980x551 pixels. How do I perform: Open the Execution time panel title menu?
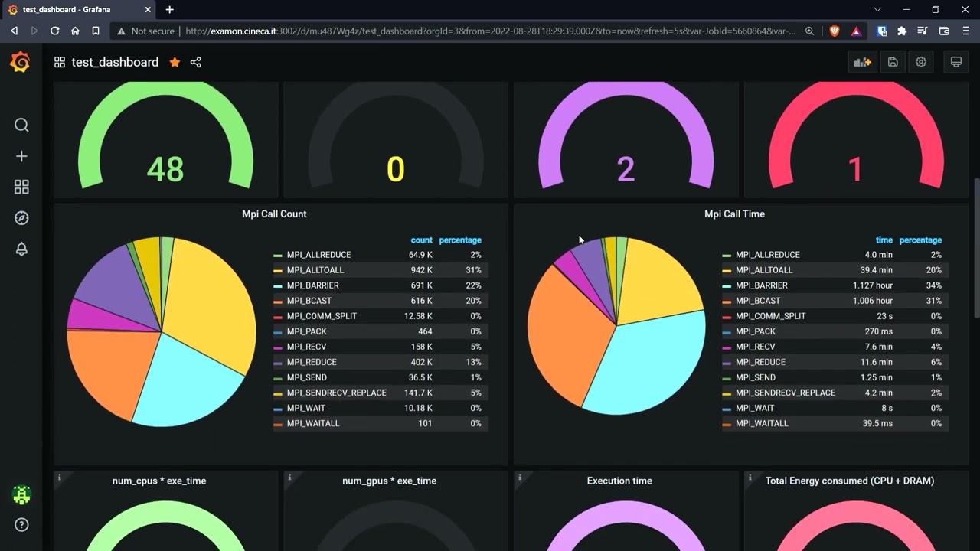pyautogui.click(x=619, y=481)
